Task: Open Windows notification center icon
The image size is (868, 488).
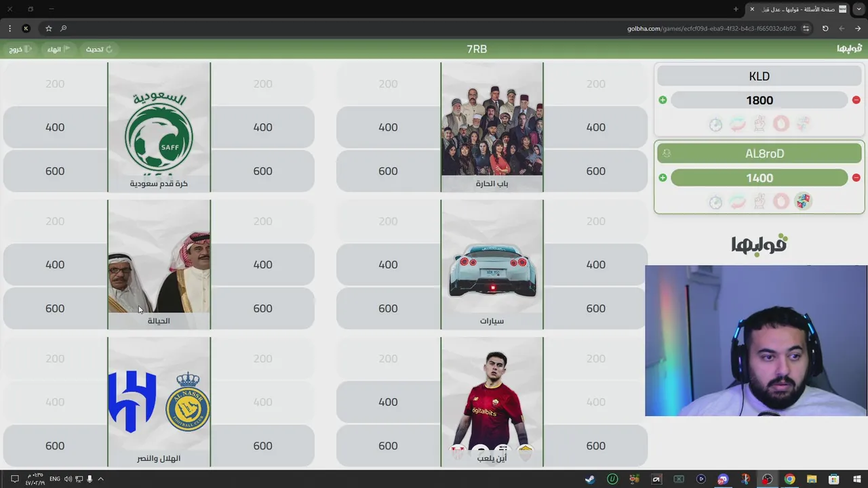Action: (x=14, y=479)
